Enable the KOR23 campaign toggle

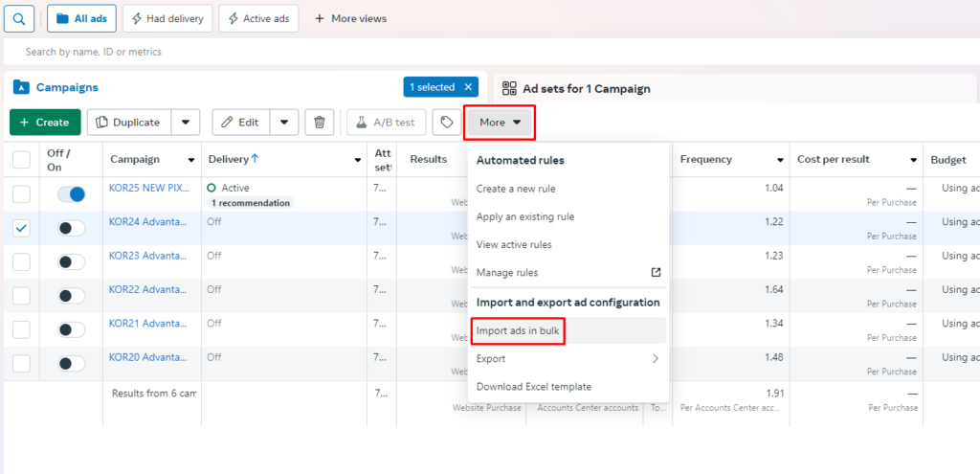tap(71, 261)
